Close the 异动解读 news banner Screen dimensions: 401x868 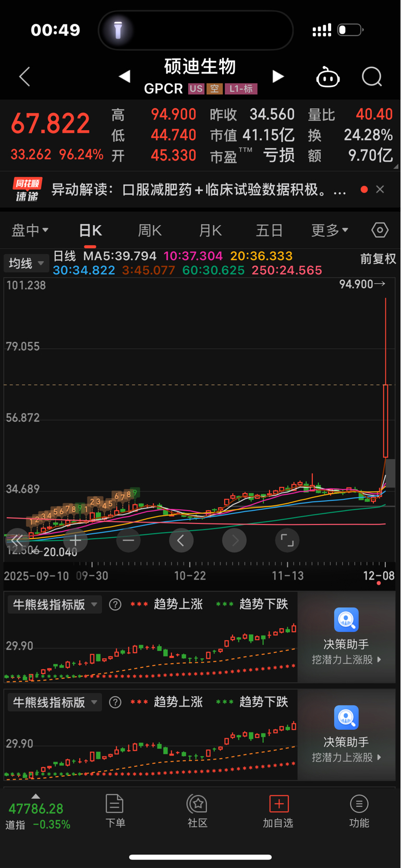tap(380, 189)
